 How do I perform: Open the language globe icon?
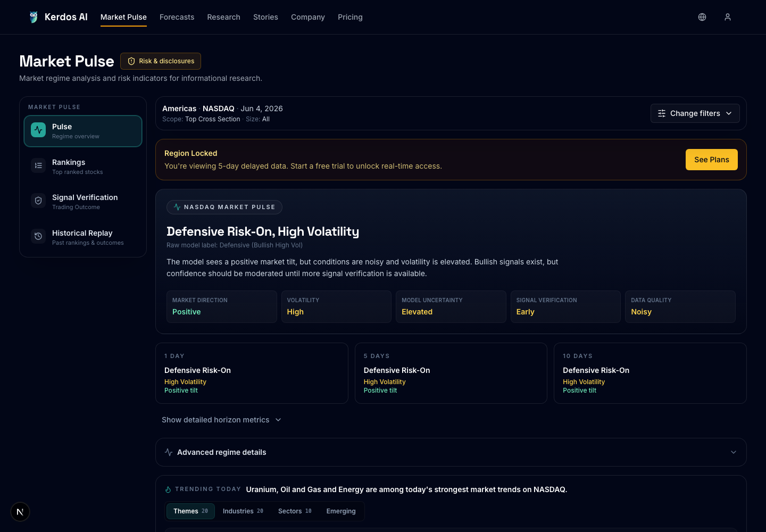pos(702,17)
